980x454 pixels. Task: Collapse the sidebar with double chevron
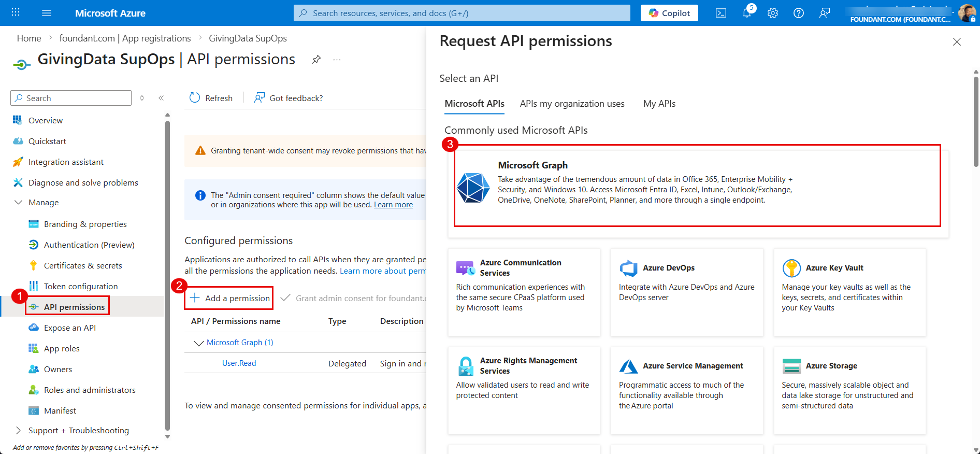161,98
